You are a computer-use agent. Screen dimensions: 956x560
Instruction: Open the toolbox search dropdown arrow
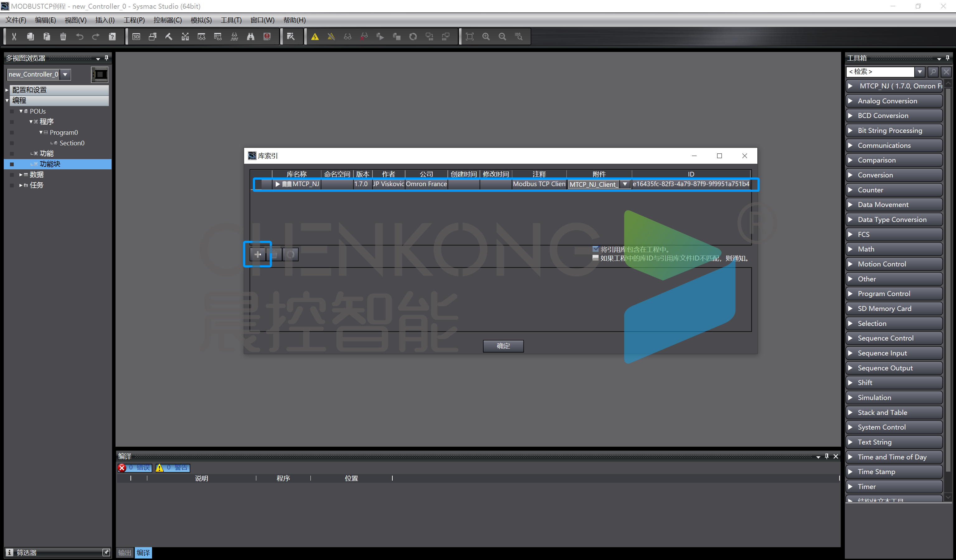(x=920, y=72)
